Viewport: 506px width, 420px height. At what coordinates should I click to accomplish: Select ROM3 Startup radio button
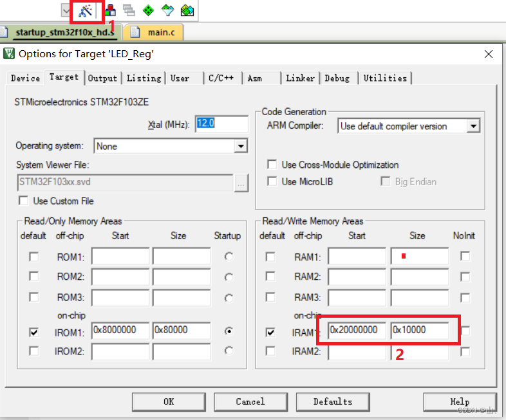click(x=229, y=298)
